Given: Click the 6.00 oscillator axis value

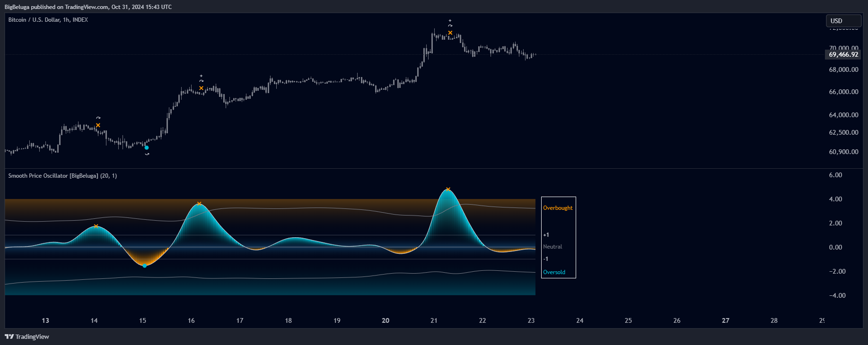Looking at the screenshot, I should [835, 175].
